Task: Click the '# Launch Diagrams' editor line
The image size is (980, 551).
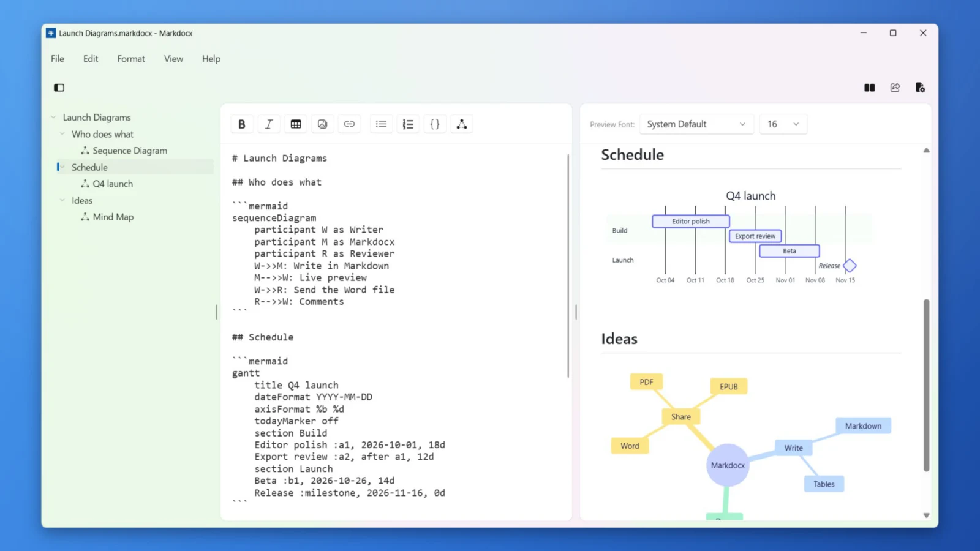Action: 279,158
